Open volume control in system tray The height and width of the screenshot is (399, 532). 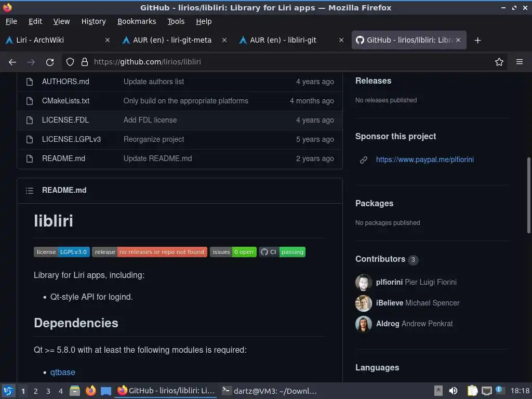453,391
